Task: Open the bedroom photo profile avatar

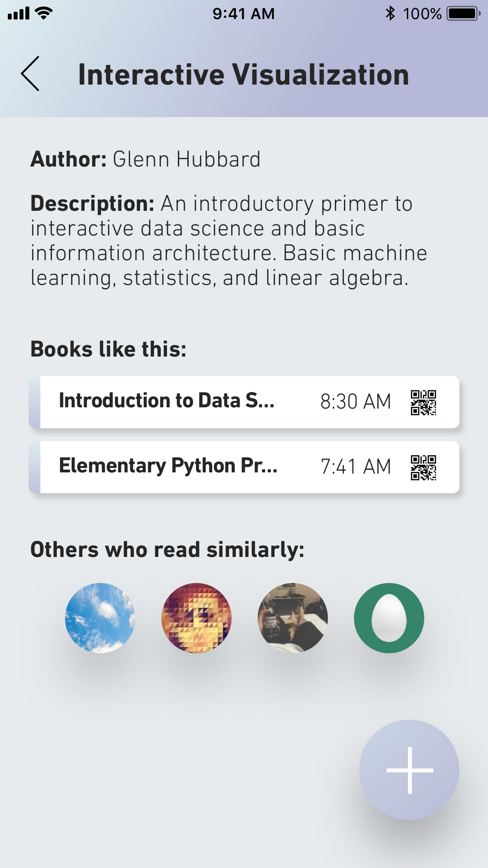Action: (293, 618)
